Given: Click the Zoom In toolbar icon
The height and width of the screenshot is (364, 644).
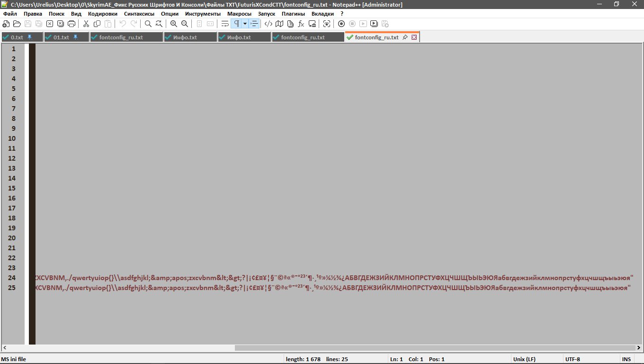Looking at the screenshot, I should tap(174, 24).
